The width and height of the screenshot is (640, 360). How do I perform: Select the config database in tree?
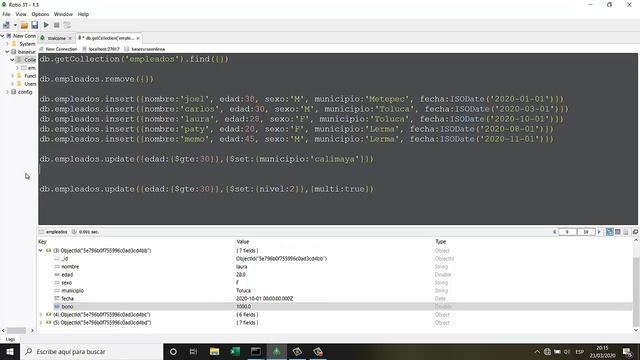25,92
